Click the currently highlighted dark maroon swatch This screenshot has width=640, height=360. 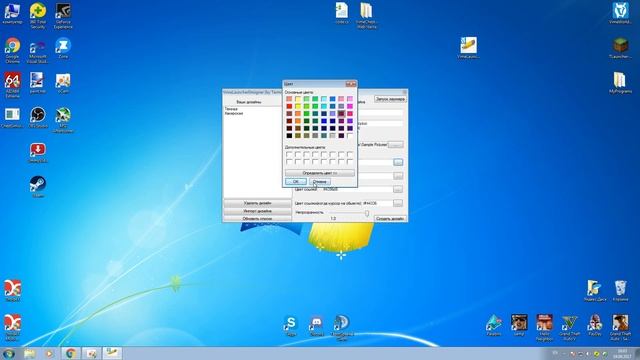341,113
